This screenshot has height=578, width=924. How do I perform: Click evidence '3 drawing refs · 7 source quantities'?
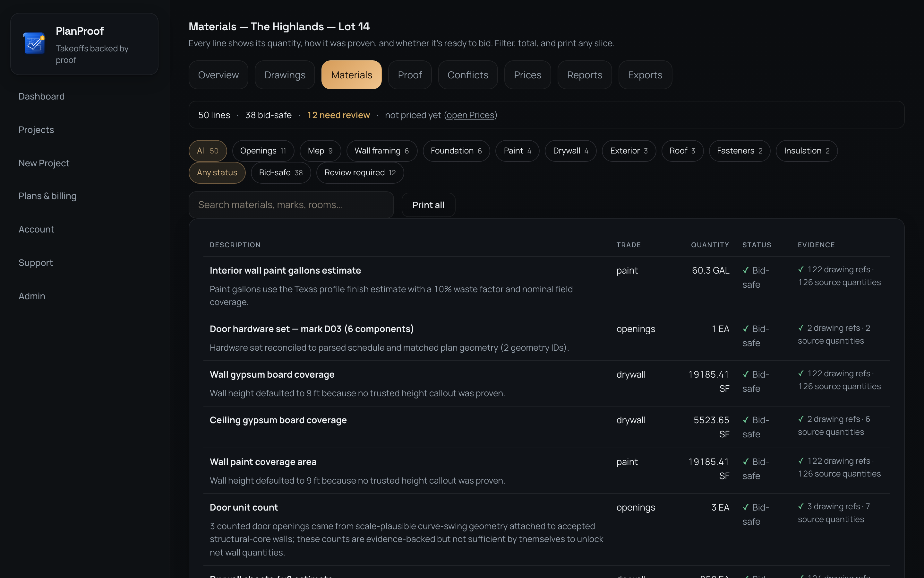[834, 513]
